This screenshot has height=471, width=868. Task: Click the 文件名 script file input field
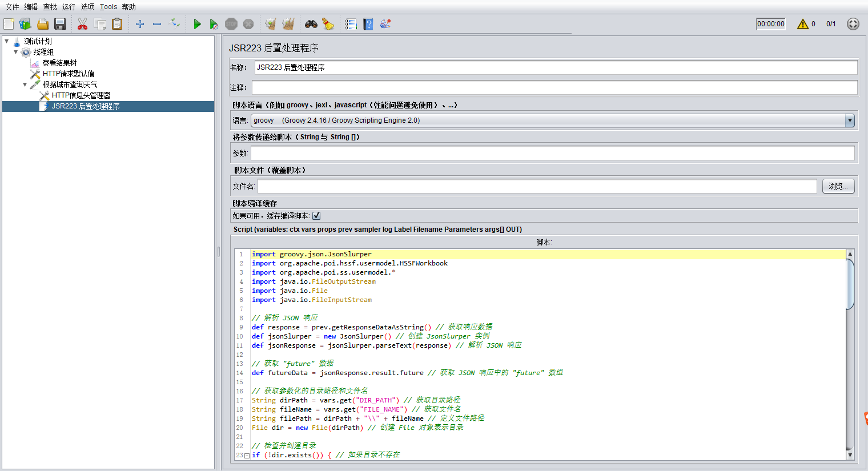point(537,186)
